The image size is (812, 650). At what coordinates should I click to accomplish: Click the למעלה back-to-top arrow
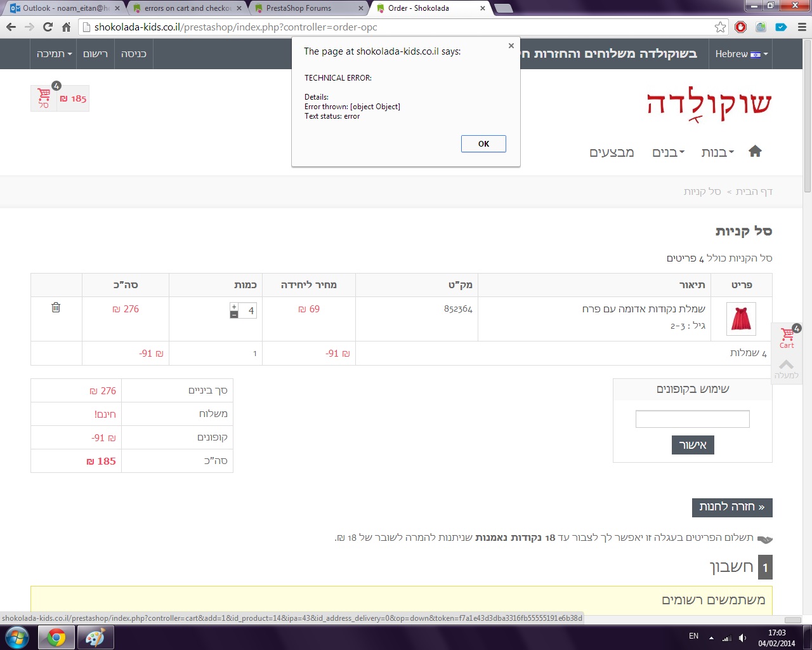coord(787,369)
